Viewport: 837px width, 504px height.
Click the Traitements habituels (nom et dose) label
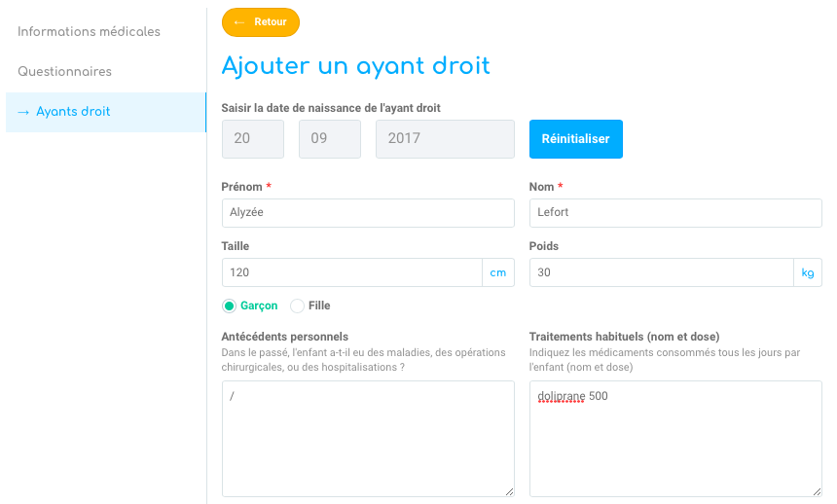pos(624,337)
